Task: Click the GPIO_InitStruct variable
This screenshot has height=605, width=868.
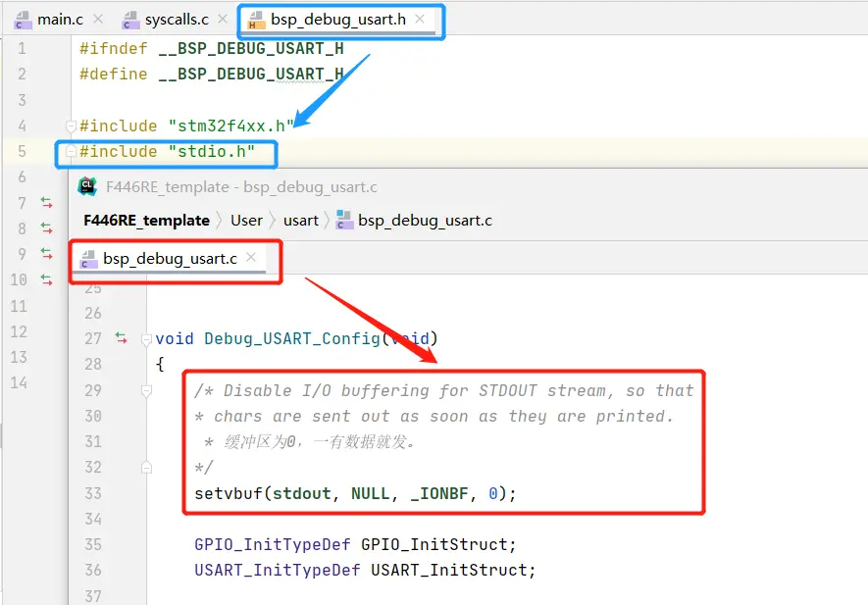Action: [434, 544]
